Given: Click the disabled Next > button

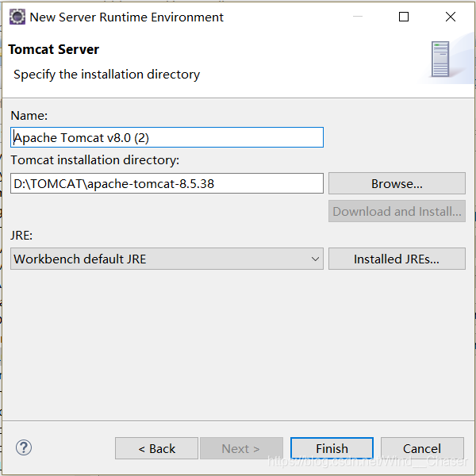Looking at the screenshot, I should click(241, 448).
